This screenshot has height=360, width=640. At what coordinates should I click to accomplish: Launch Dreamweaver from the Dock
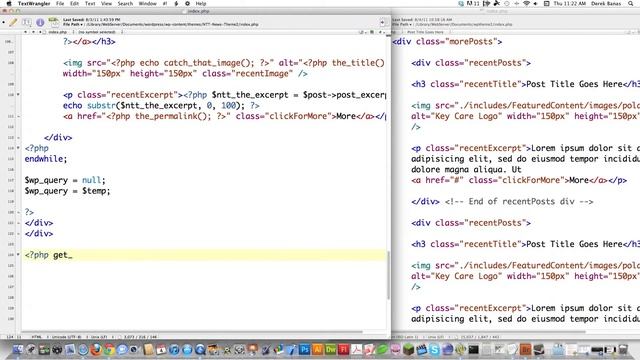330,349
